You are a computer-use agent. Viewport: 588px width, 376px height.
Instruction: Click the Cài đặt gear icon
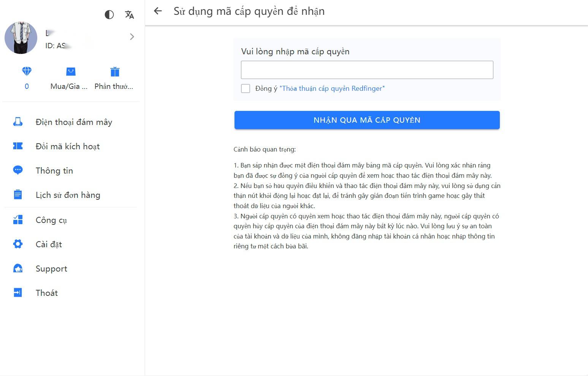(x=18, y=244)
